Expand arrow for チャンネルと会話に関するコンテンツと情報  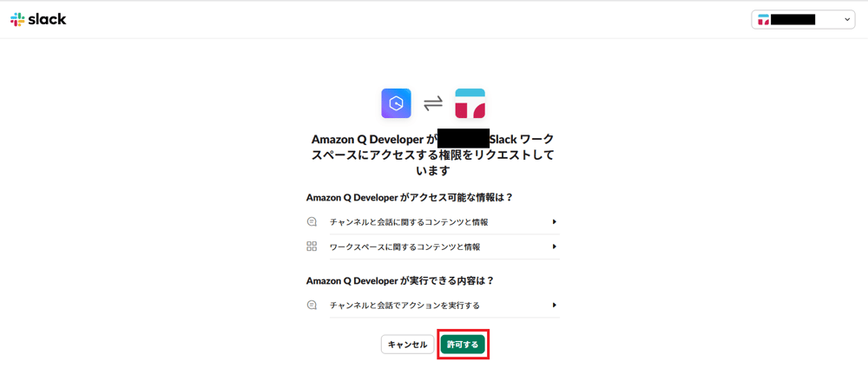pyautogui.click(x=554, y=222)
